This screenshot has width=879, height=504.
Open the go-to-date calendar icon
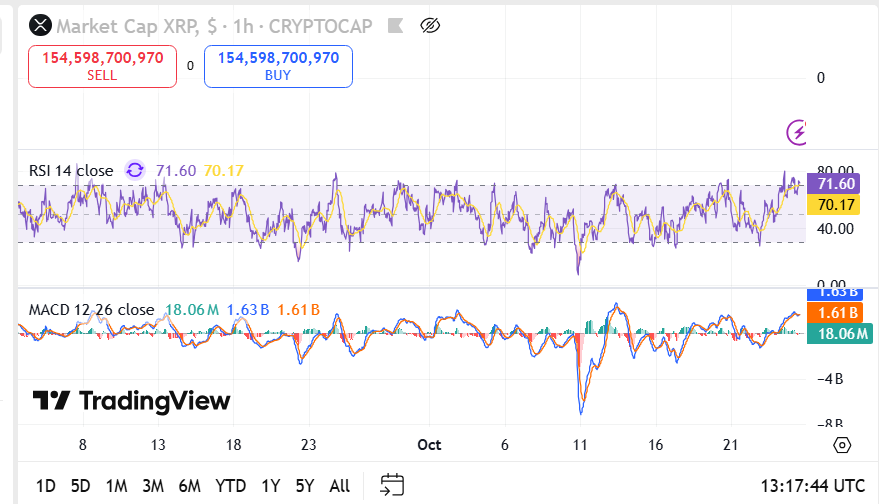point(391,486)
